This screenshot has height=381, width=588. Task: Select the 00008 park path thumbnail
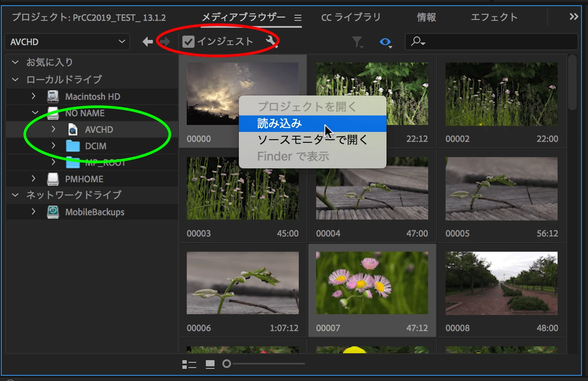pos(502,283)
